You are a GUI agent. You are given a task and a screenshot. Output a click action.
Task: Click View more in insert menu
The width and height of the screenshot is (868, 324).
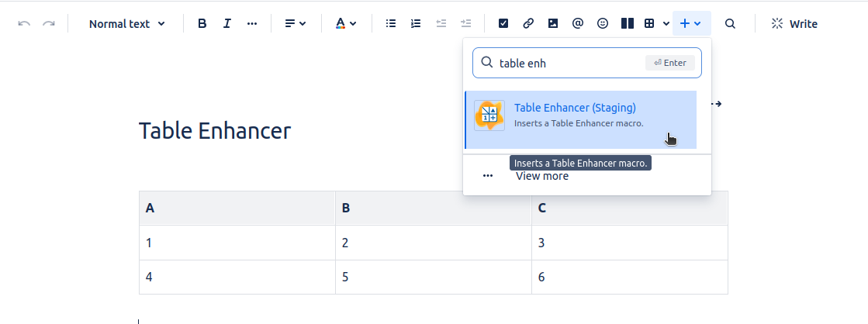(x=541, y=176)
